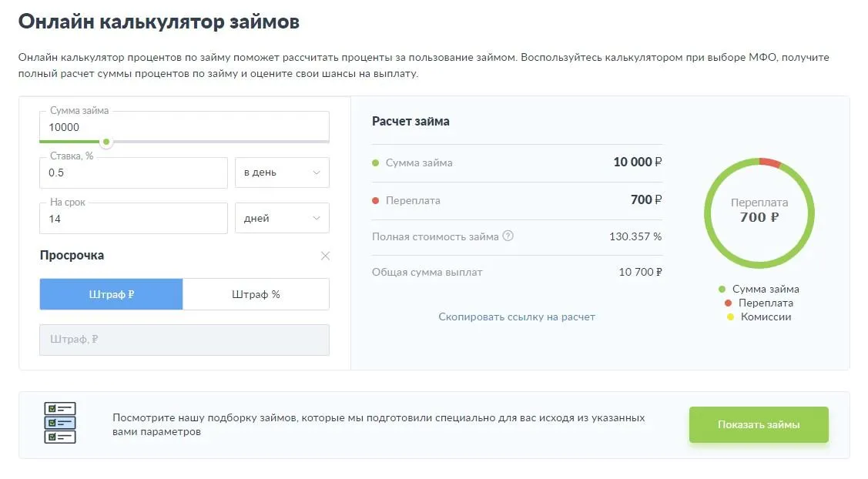Click the yellow Комиссии legend dot

pos(730,317)
